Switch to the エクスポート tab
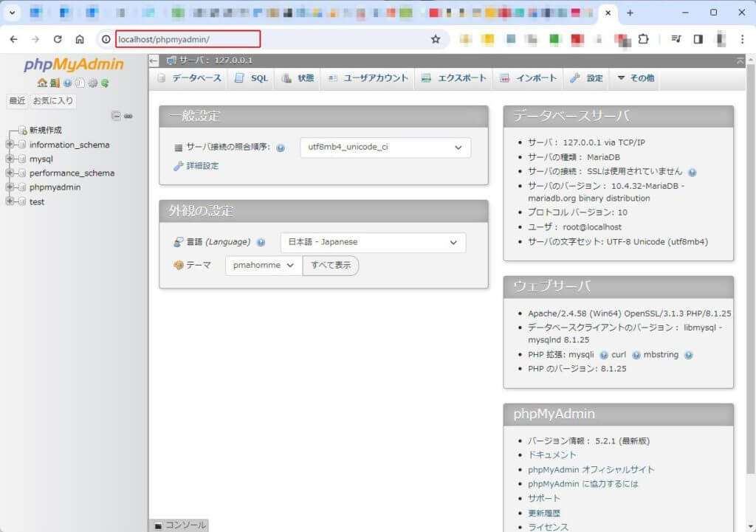The height and width of the screenshot is (532, 756). (x=454, y=78)
